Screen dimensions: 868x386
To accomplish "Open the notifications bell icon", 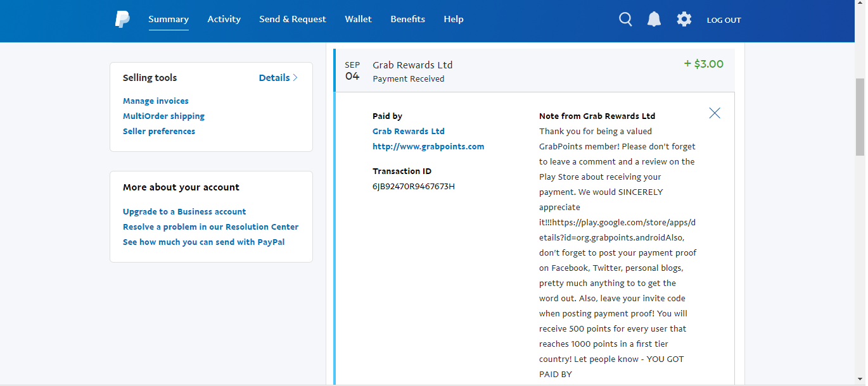I will pyautogui.click(x=654, y=20).
